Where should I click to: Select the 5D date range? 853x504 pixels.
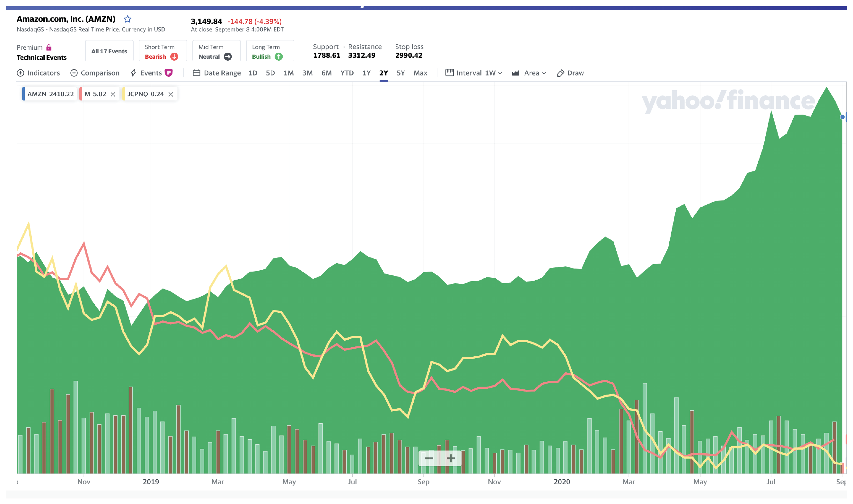point(270,73)
